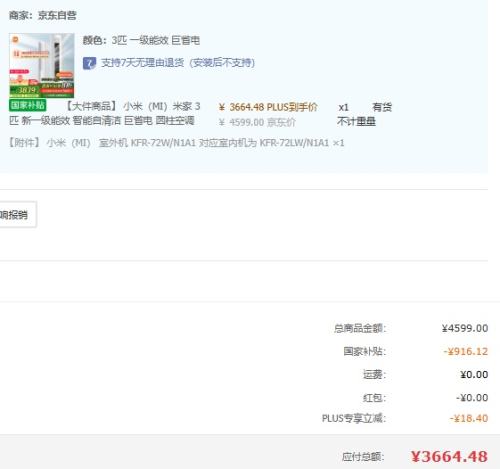This screenshot has height=469, width=500.
Task: Click the 红包 -¥0.00 row
Action: click(425, 398)
